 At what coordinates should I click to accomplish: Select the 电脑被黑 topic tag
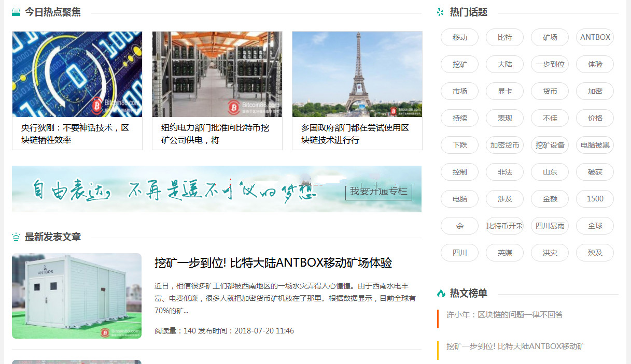click(595, 145)
